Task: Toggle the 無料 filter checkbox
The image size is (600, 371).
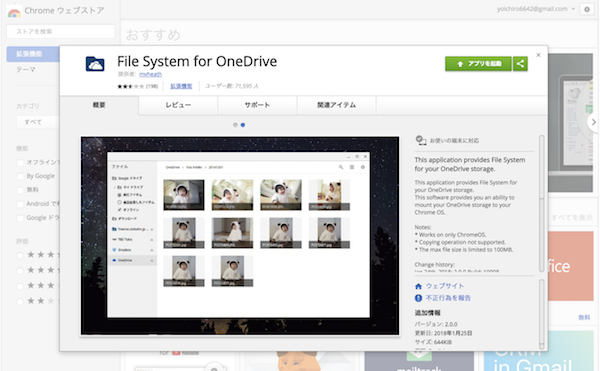Action: (x=20, y=190)
